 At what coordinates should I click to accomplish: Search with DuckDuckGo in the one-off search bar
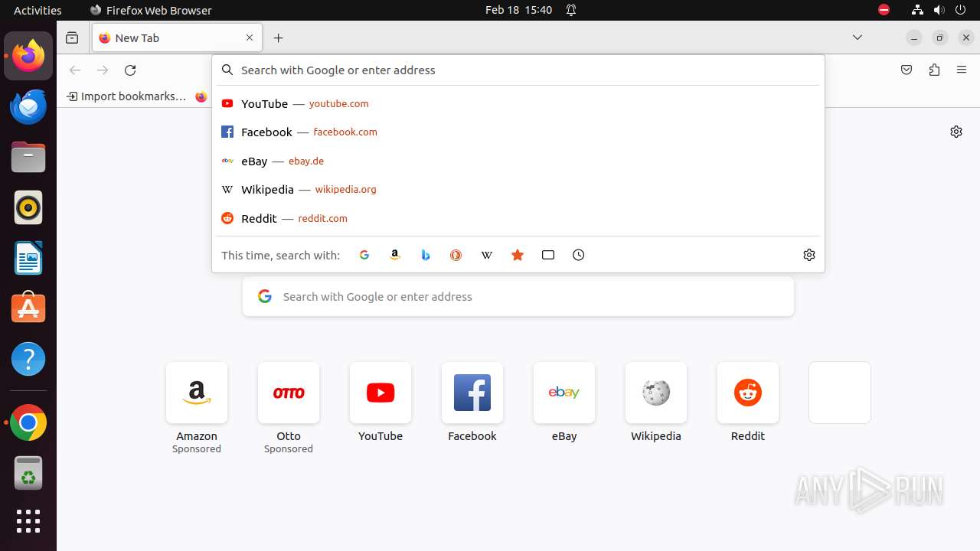(x=456, y=255)
